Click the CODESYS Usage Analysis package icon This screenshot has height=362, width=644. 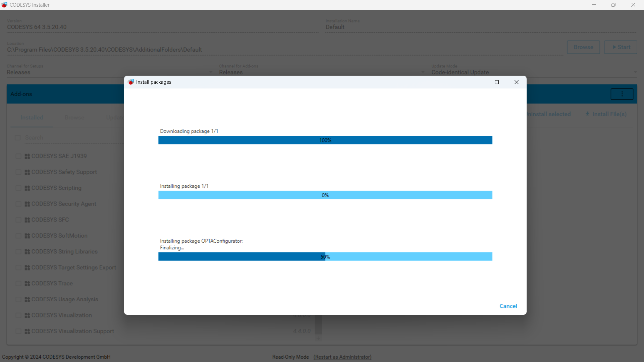point(27,300)
